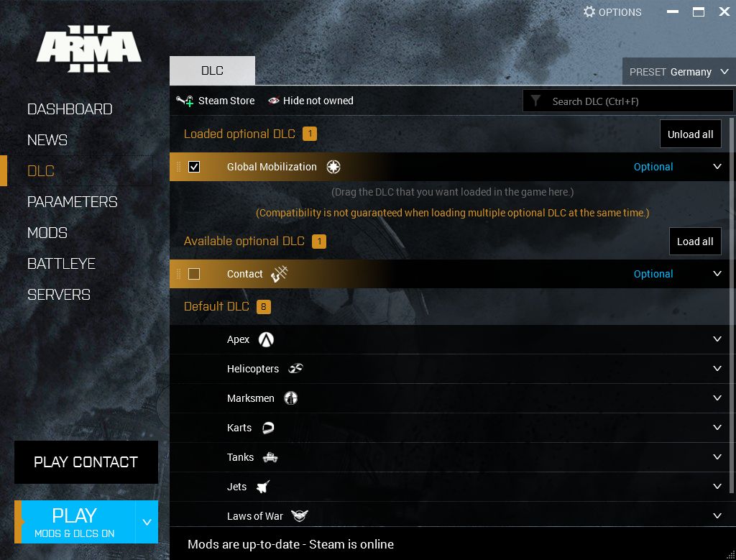Expand the Global Mobilization details chevron

click(717, 166)
